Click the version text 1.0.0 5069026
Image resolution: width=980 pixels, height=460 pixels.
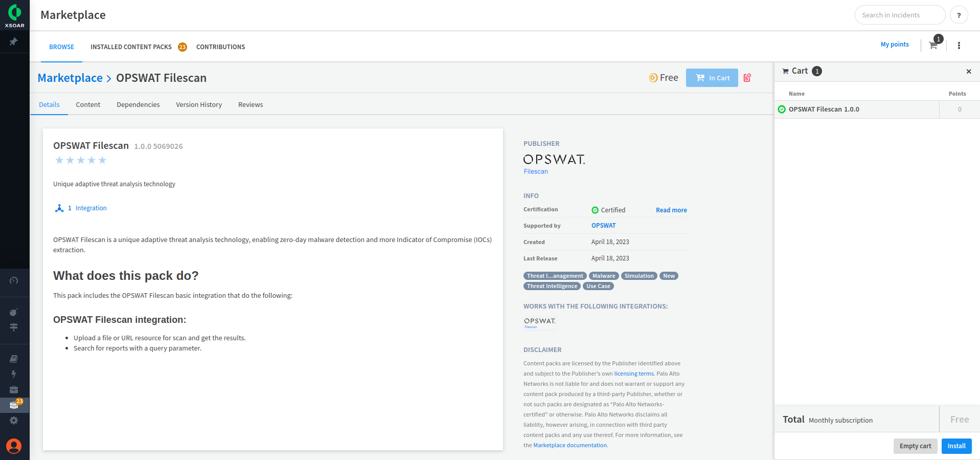(x=158, y=146)
